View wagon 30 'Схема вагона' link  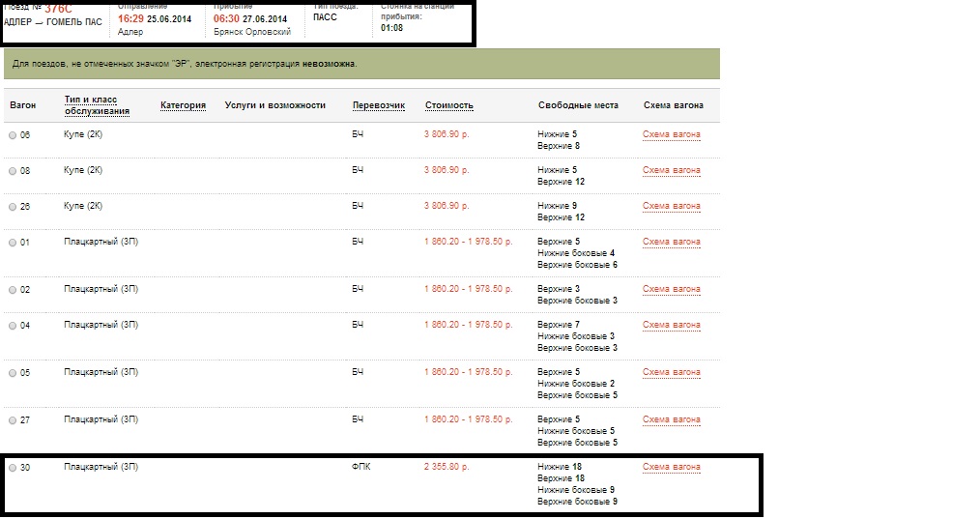click(x=672, y=467)
